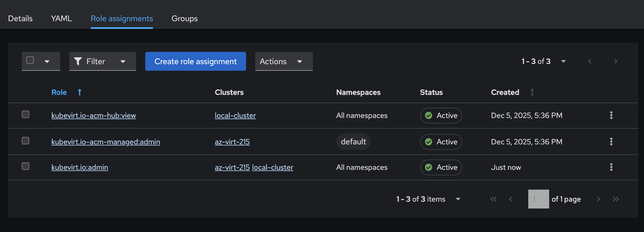Toggle the bulk select all checkbox

coord(30,60)
